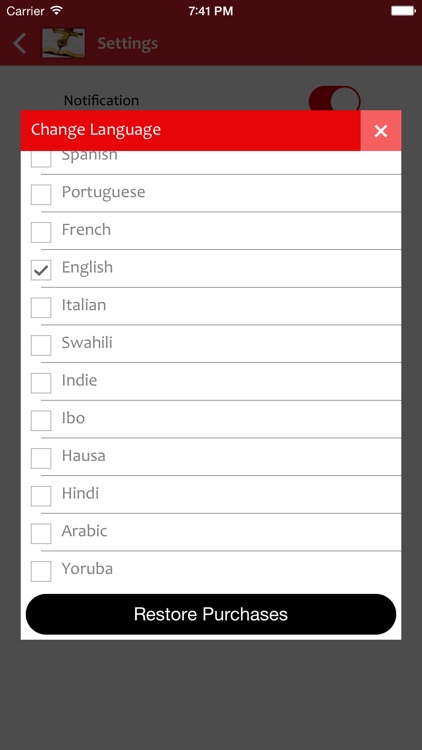Viewport: 422px width, 750px height.
Task: Tick the Hausa checkbox
Action: [x=41, y=458]
